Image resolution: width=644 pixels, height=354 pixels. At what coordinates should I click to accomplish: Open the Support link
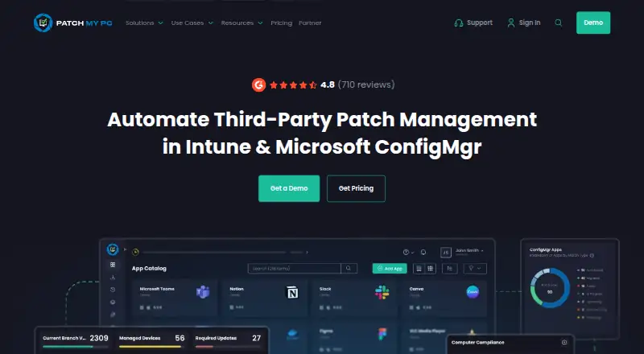[x=473, y=23]
